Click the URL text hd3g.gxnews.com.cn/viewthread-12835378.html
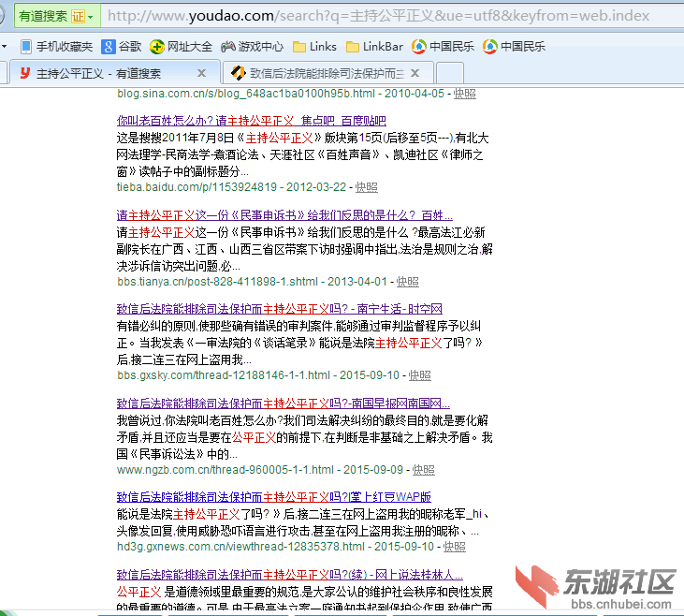Viewport: 684px width, 616px height. click(240, 547)
